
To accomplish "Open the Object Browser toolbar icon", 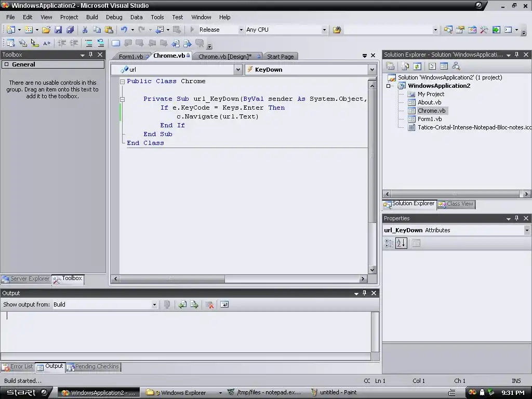I will [x=472, y=30].
